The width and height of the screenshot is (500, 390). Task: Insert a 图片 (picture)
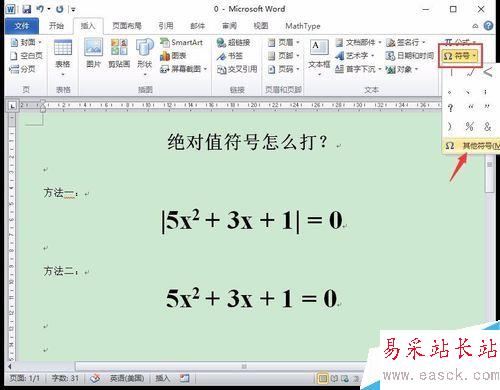click(x=93, y=53)
